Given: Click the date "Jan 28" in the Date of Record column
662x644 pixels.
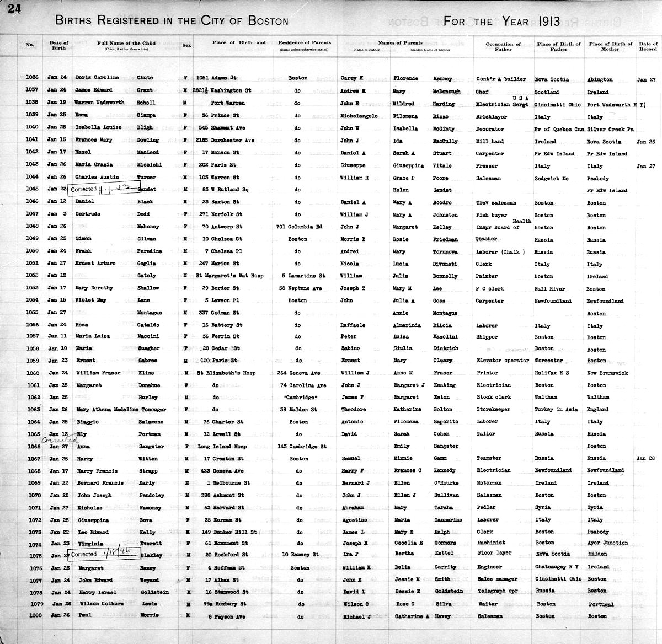Looking at the screenshot, I should pos(645,458).
